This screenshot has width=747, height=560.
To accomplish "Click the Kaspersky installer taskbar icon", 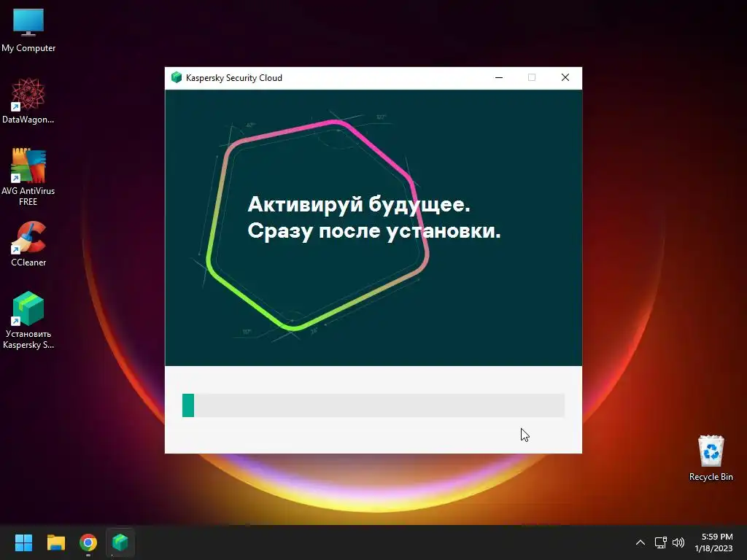I will tap(120, 542).
